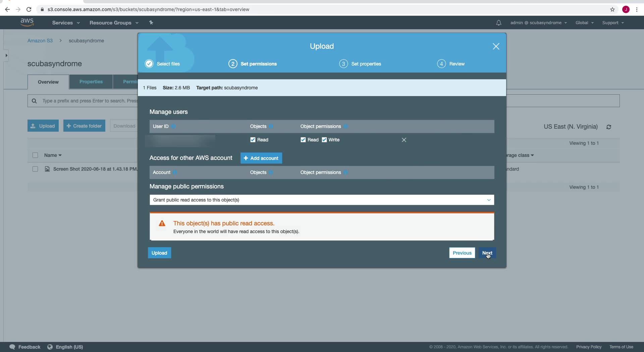The height and width of the screenshot is (352, 644).
Task: Uncheck the Objects Read checkbox
Action: pyautogui.click(x=253, y=140)
